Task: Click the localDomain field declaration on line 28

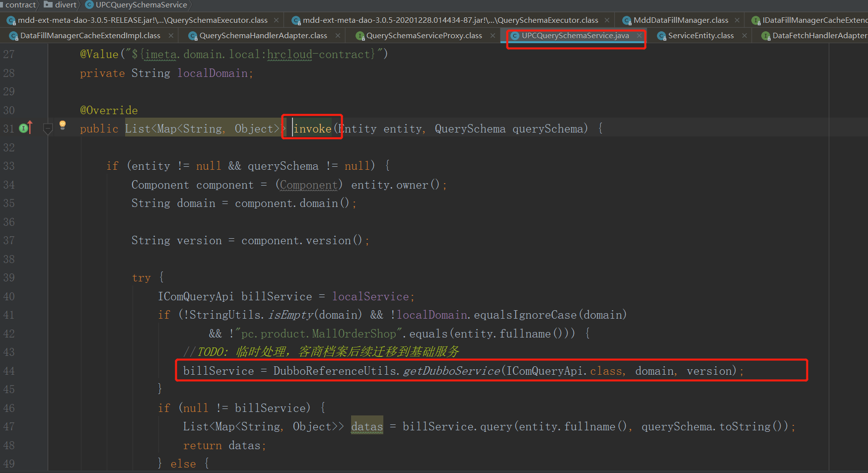Action: (x=213, y=73)
